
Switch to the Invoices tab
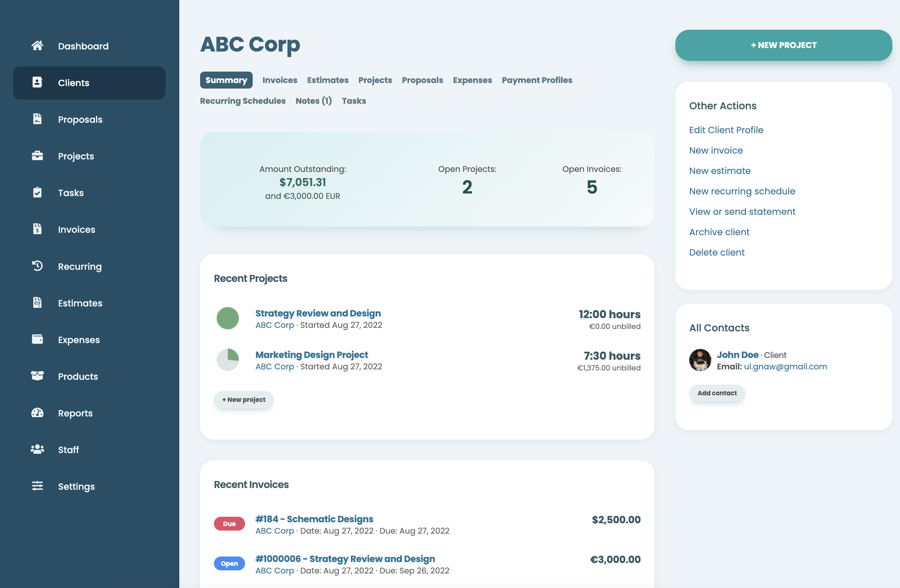[x=279, y=80]
